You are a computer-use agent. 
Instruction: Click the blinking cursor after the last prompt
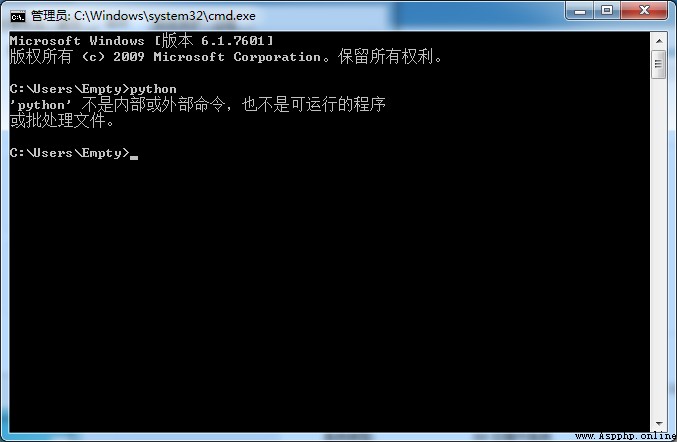[x=134, y=158]
